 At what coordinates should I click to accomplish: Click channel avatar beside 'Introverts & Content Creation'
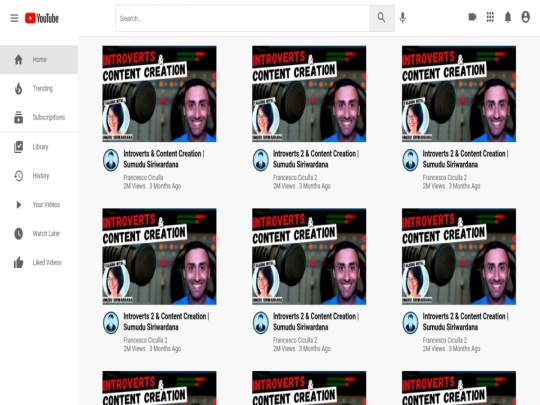[x=111, y=160]
